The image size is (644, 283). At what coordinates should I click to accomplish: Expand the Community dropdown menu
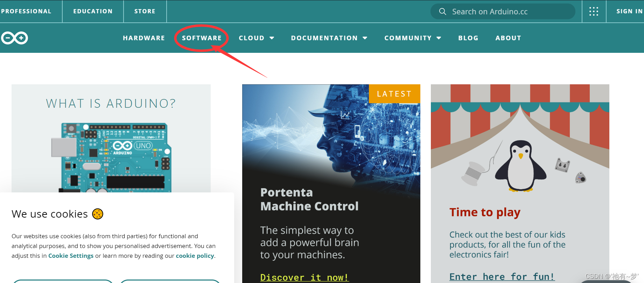pos(413,38)
